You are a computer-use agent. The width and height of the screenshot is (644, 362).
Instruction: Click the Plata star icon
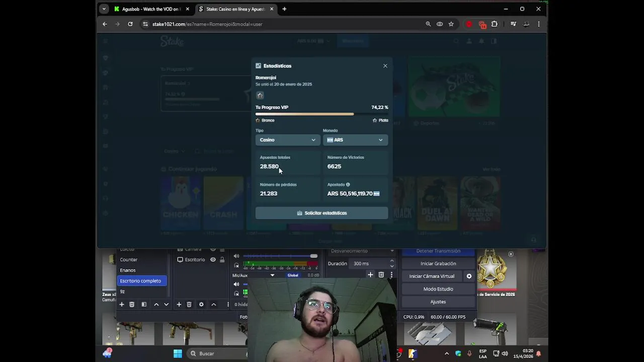point(374,121)
